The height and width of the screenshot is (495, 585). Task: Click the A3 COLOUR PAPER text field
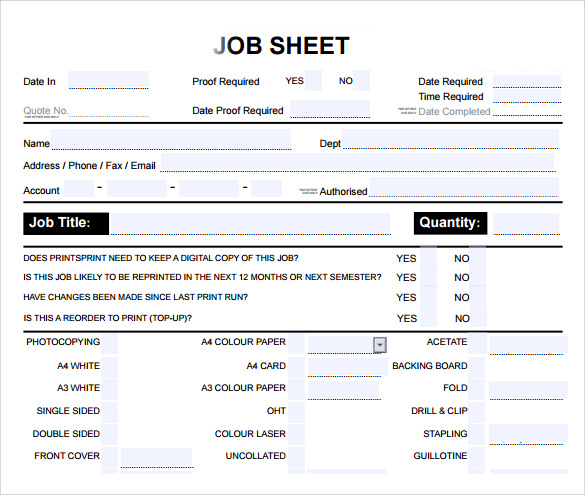[x=344, y=390]
